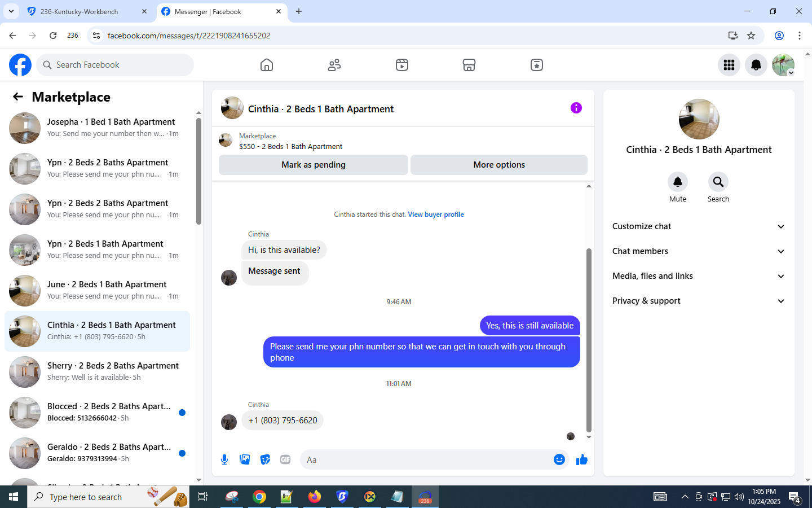Go back with the Marketplace back arrow

[18, 97]
